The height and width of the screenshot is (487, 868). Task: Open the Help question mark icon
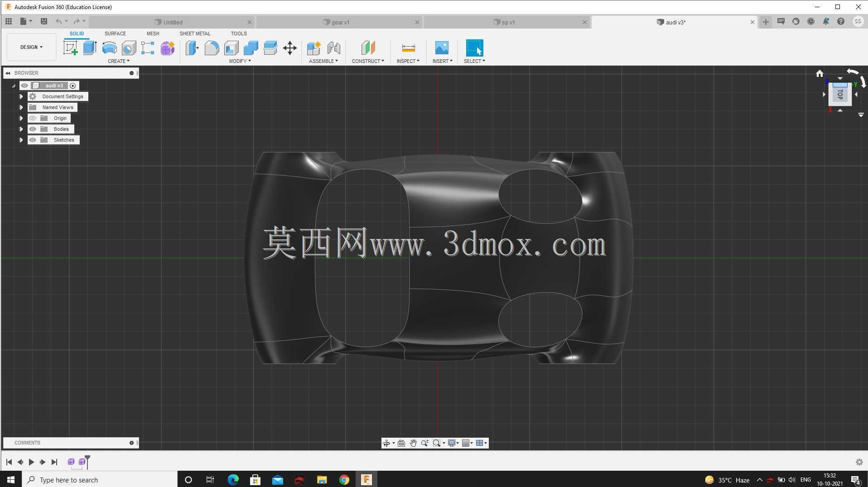coord(841,21)
